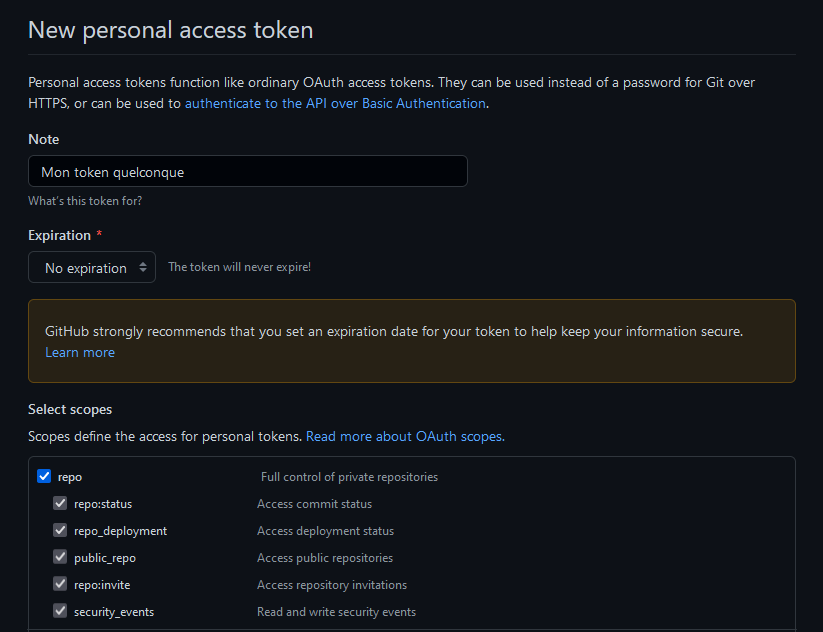Toggle the repo scope checkbox

(44, 477)
